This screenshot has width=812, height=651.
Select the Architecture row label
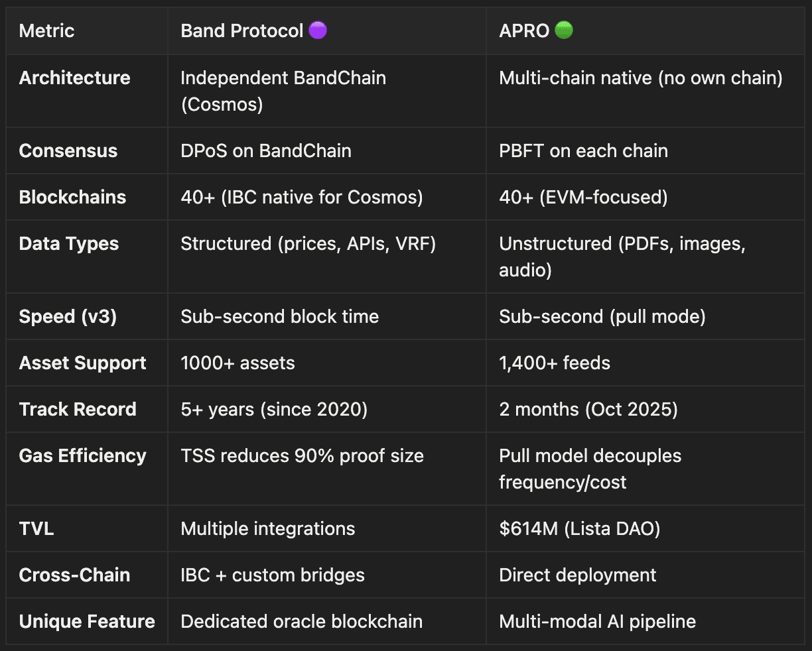point(74,78)
